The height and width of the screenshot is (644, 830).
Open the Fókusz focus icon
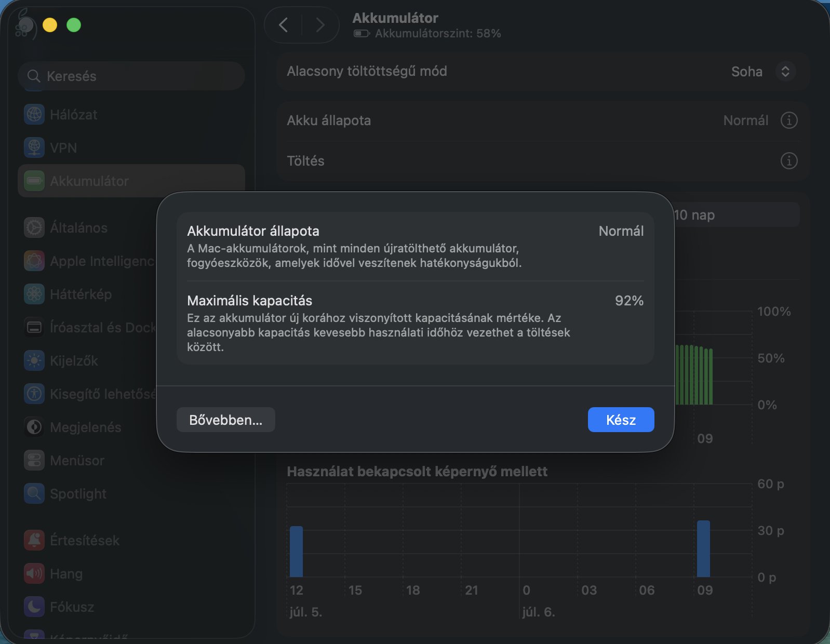34,607
